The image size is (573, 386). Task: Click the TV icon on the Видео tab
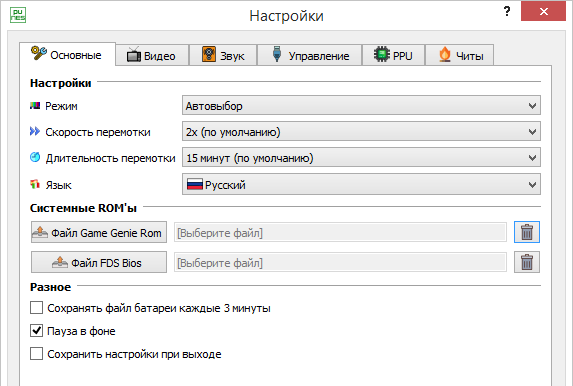[x=134, y=55]
